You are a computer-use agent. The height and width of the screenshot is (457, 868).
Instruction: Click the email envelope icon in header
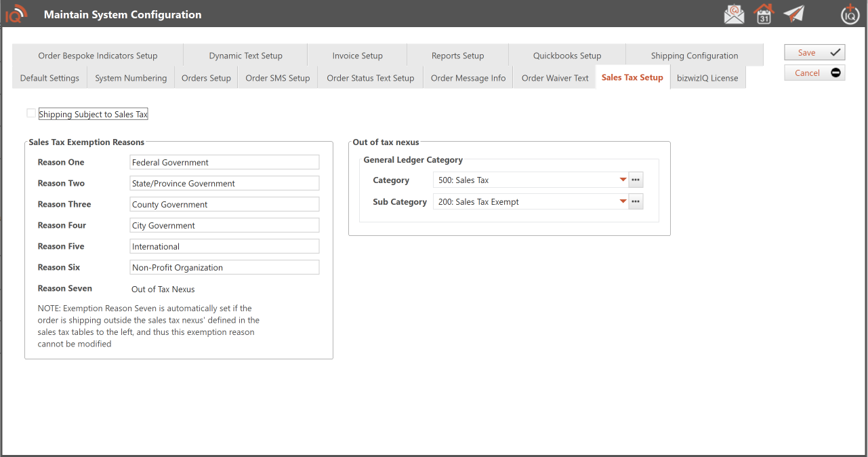tap(734, 14)
